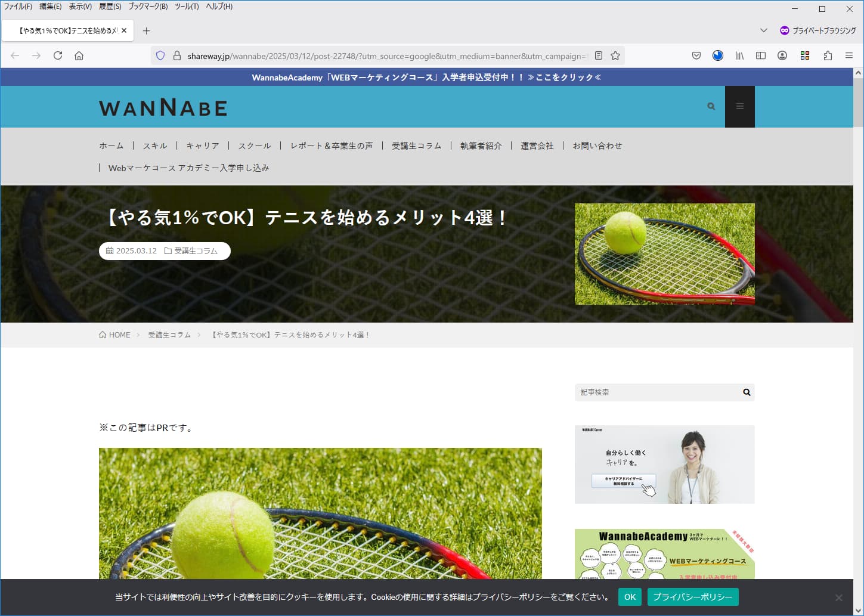Bookmark this page with the star
The image size is (864, 616).
[x=615, y=55]
